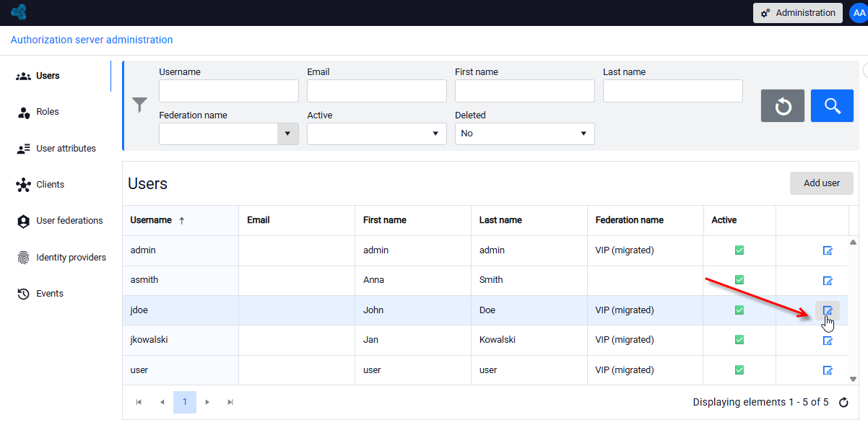Edit the asmith user row

click(x=828, y=281)
